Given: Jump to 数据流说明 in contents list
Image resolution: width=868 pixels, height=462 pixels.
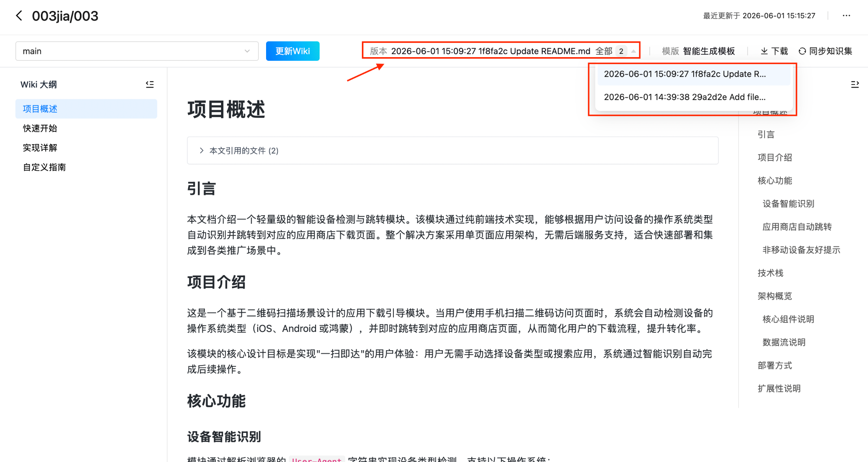Looking at the screenshot, I should pyautogui.click(x=784, y=342).
